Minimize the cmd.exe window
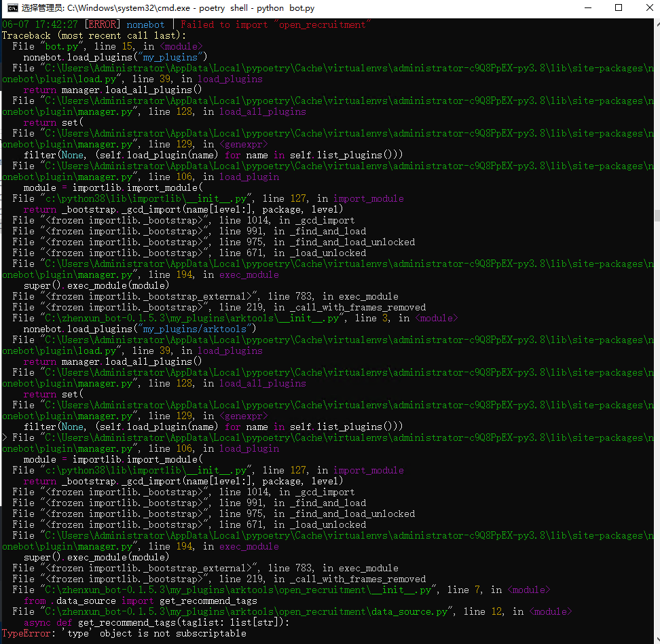Screen dimensions: 660x644 pos(588,8)
